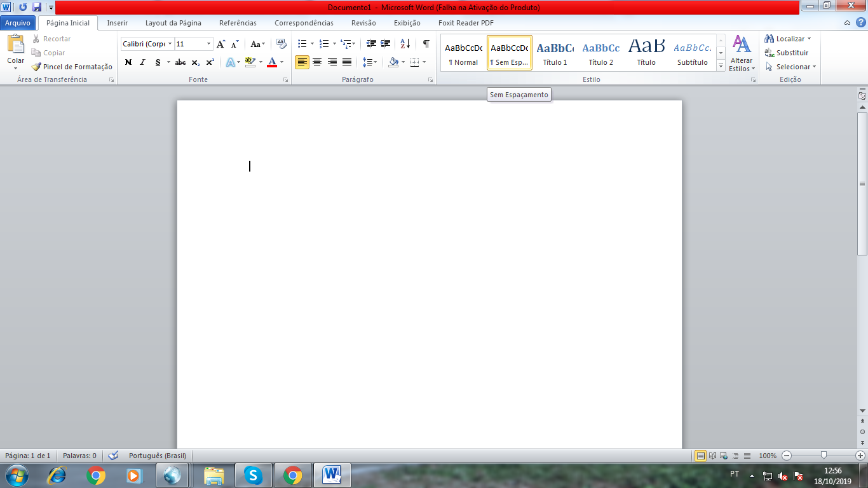This screenshot has width=868, height=488.
Task: Click the bullets list icon
Action: pyautogui.click(x=302, y=44)
